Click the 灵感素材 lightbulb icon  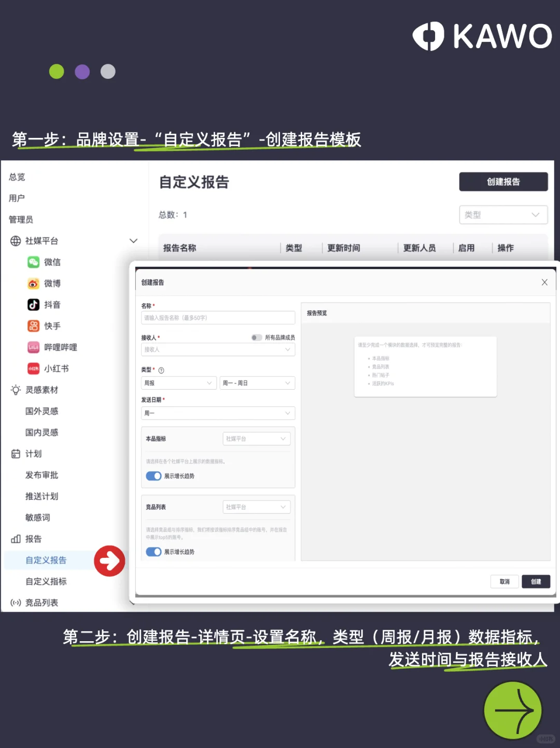pos(15,390)
